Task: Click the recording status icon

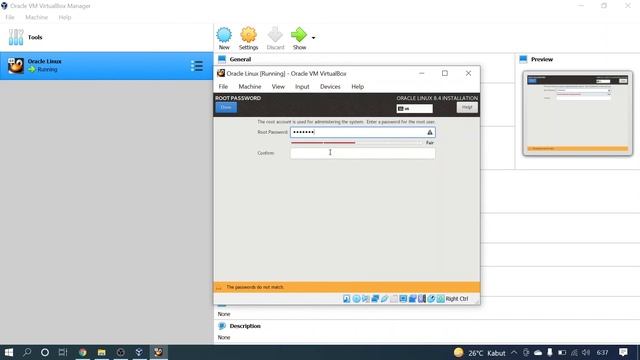Action: click(413, 299)
